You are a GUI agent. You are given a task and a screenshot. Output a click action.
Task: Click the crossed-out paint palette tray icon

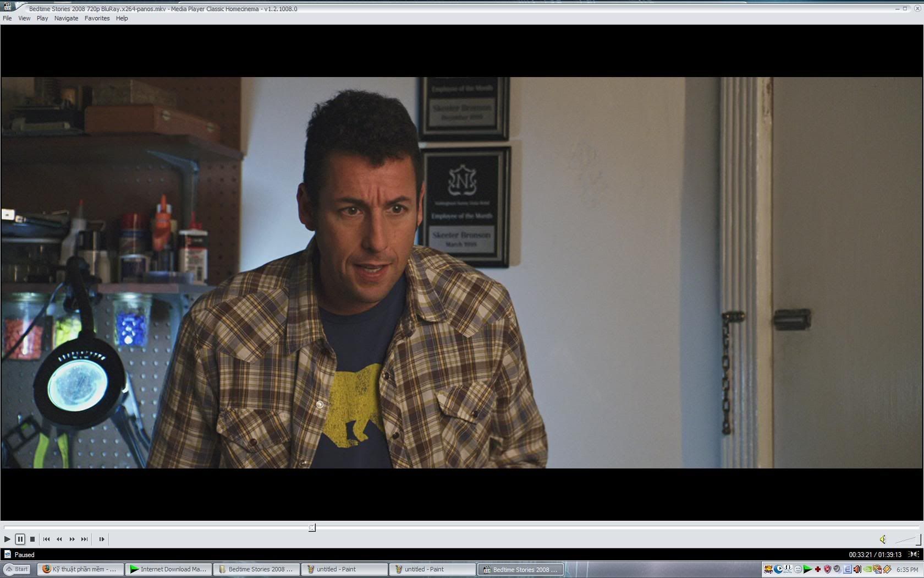click(x=877, y=569)
